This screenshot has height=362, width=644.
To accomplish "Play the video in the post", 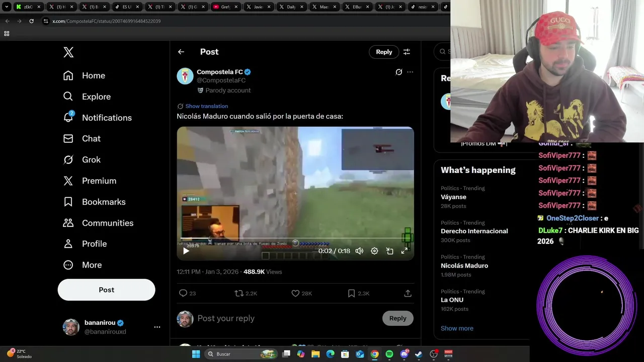I will (186, 251).
